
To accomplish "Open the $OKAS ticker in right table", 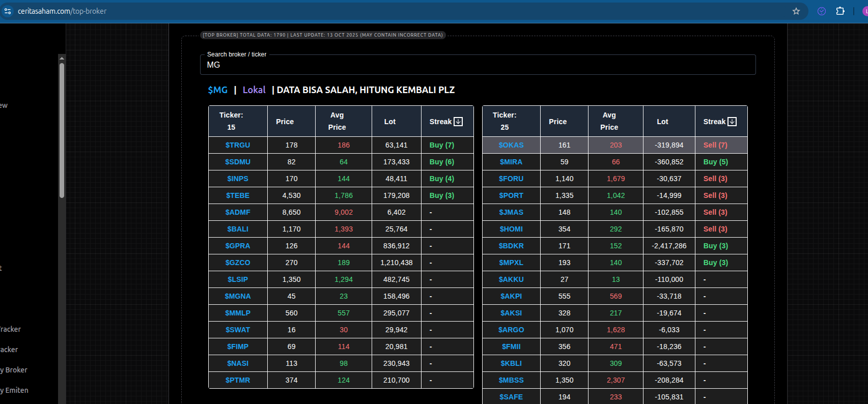I will pyautogui.click(x=511, y=145).
